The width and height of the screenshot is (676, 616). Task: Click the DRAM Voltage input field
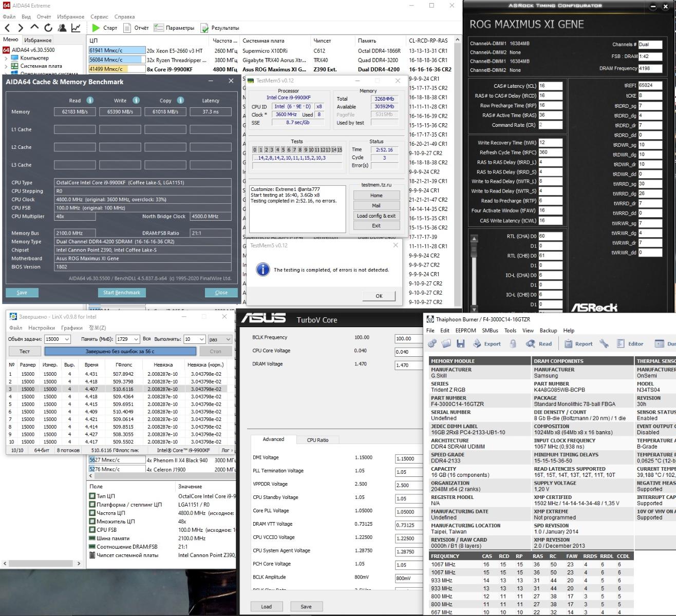pyautogui.click(x=408, y=365)
